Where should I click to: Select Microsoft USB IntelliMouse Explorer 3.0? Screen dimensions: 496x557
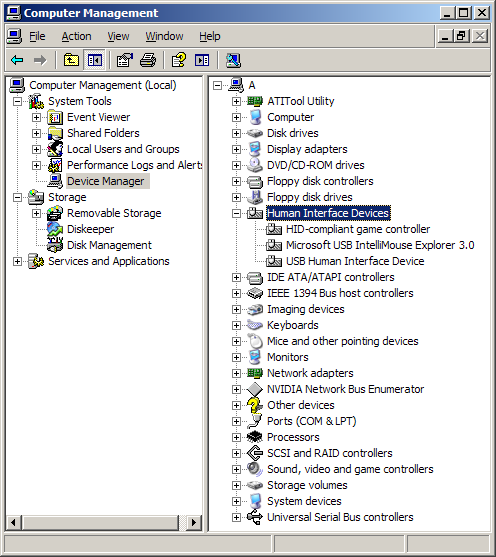click(380, 245)
